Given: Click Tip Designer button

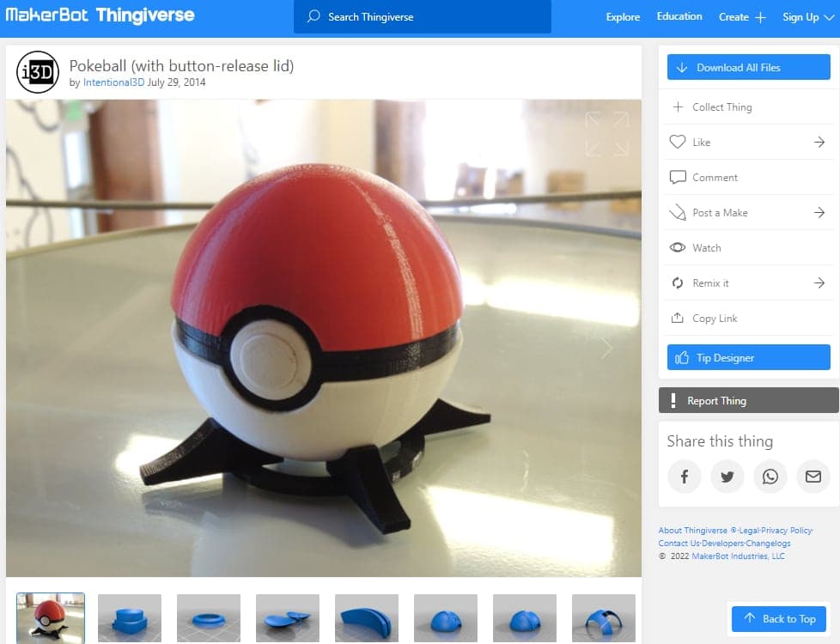Looking at the screenshot, I should click(748, 357).
